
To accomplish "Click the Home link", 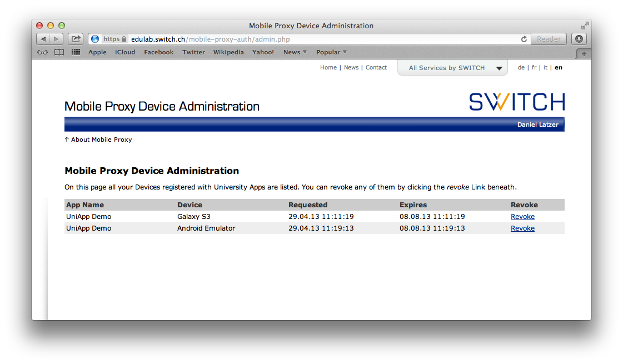I will pos(328,68).
